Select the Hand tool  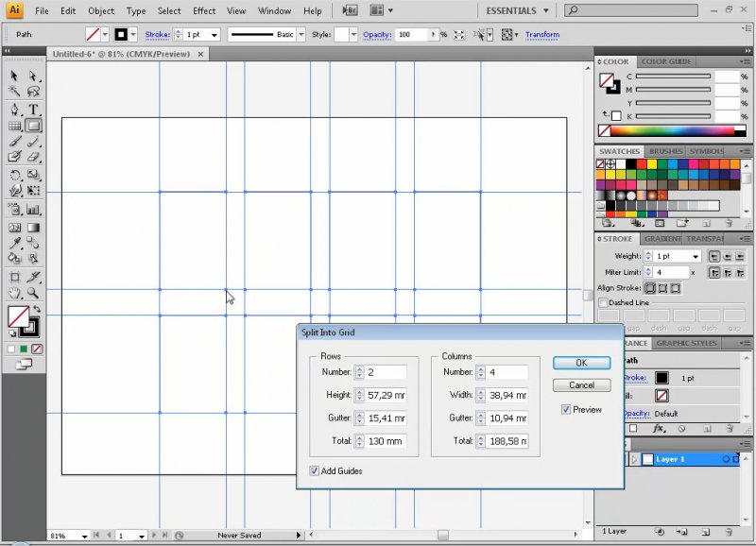click(x=15, y=294)
